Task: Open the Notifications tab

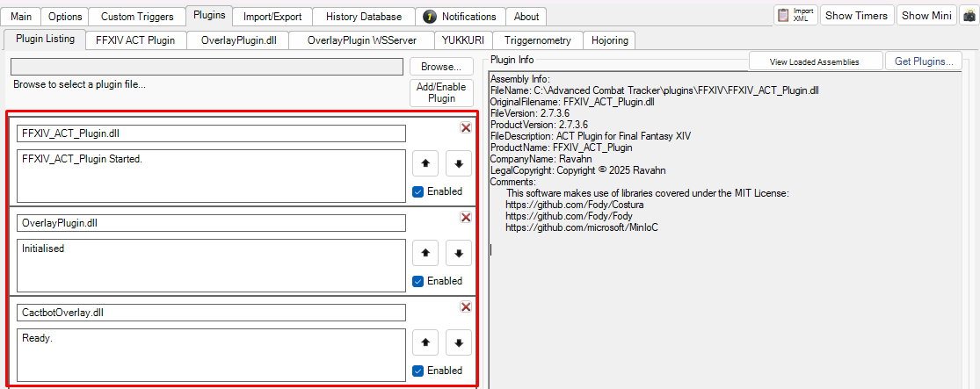Action: [460, 17]
